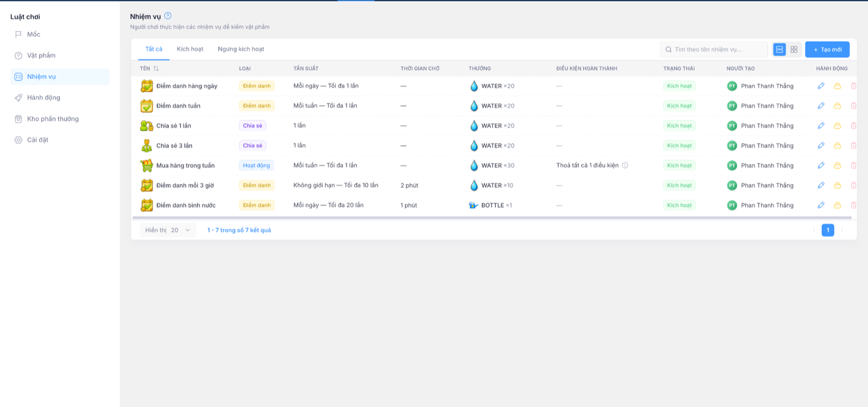
Task: Select the list view toggle
Action: click(780, 49)
